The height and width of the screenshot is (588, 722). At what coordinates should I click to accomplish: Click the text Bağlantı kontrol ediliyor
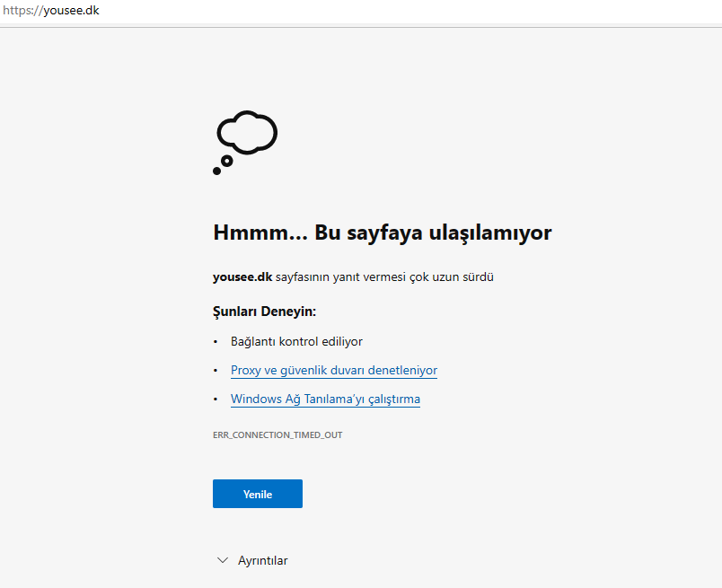[x=296, y=342]
